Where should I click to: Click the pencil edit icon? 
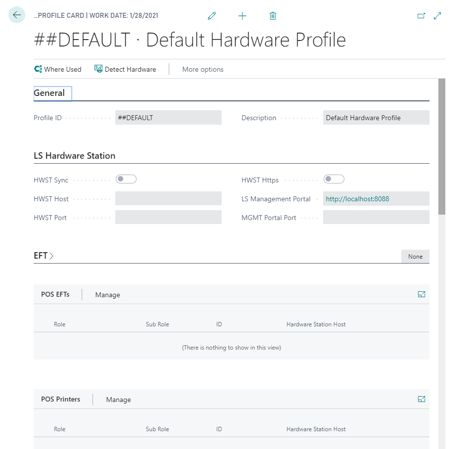212,16
